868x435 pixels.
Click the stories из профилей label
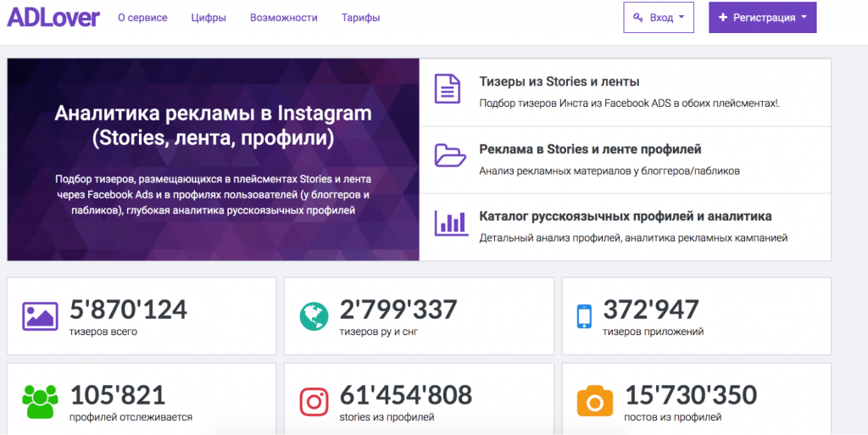click(x=387, y=417)
